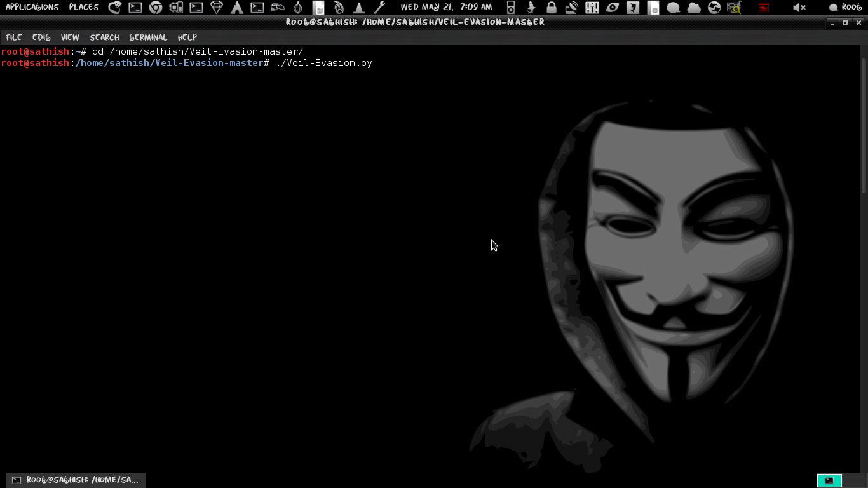
Task: Minimize the terminal window
Action: [832, 22]
